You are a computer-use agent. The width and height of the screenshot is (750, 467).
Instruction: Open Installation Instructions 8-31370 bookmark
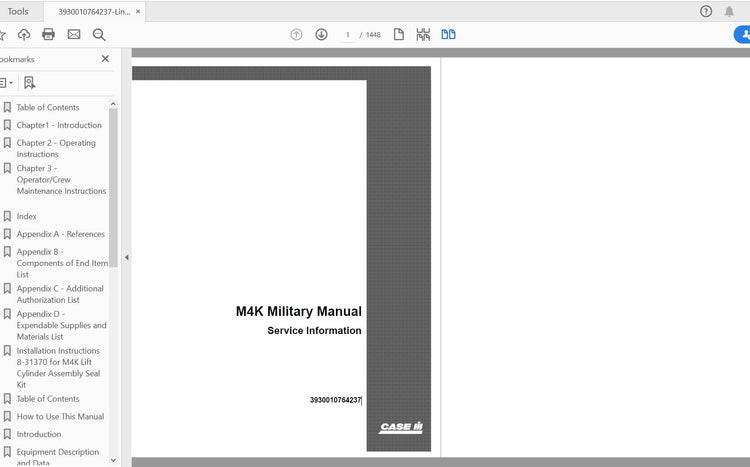(58, 367)
